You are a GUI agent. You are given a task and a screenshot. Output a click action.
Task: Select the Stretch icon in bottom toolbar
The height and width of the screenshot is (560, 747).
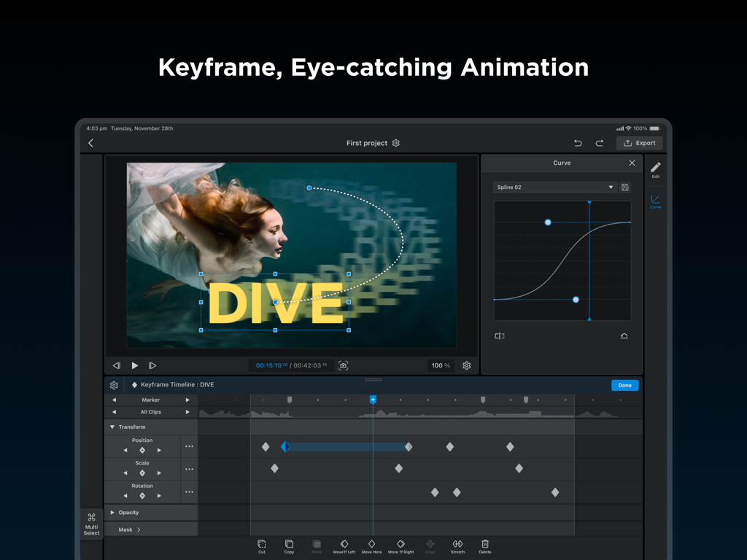[x=457, y=545]
